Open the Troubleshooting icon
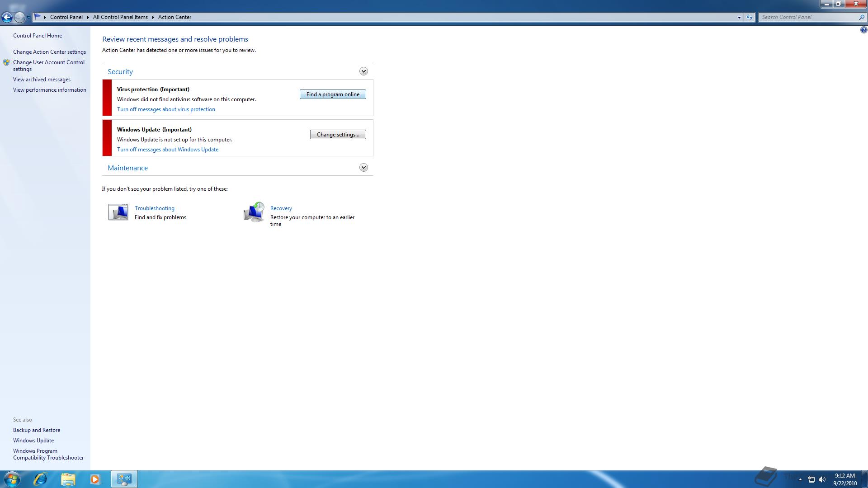 pos(118,212)
